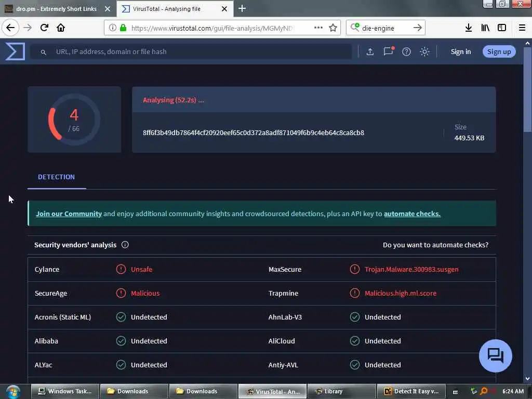Toggle VirusTotal light/dark theme
The image size is (532, 399).
(x=424, y=51)
